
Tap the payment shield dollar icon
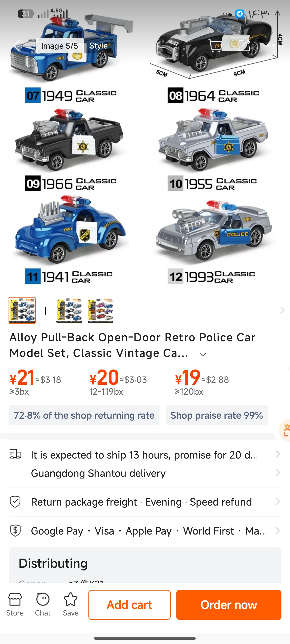[15, 530]
